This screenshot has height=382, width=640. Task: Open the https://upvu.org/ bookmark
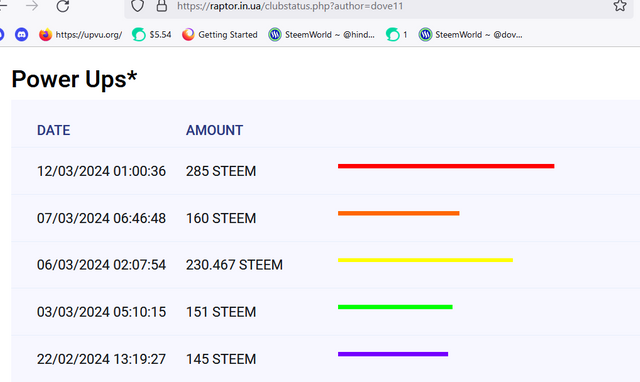pos(80,35)
